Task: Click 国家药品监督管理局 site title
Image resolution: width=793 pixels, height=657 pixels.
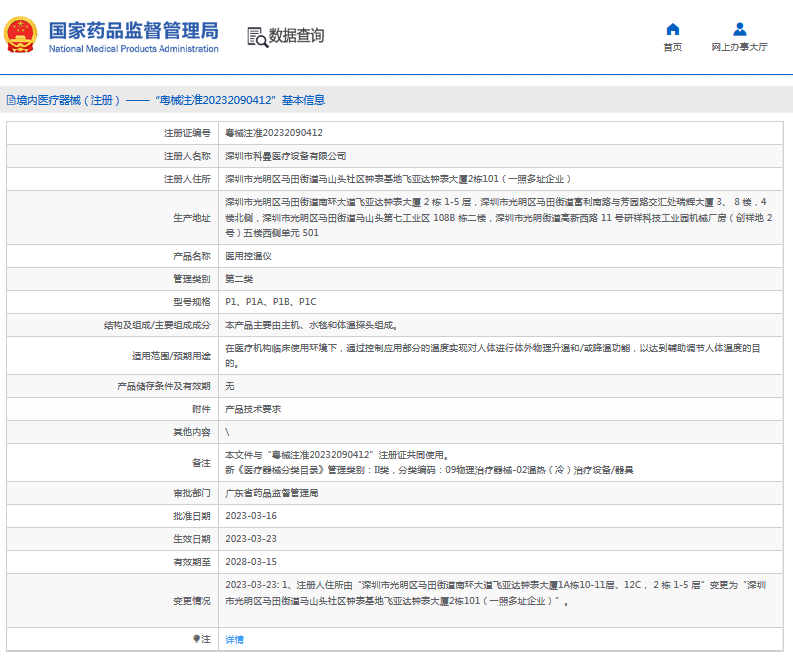Action: click(x=134, y=31)
